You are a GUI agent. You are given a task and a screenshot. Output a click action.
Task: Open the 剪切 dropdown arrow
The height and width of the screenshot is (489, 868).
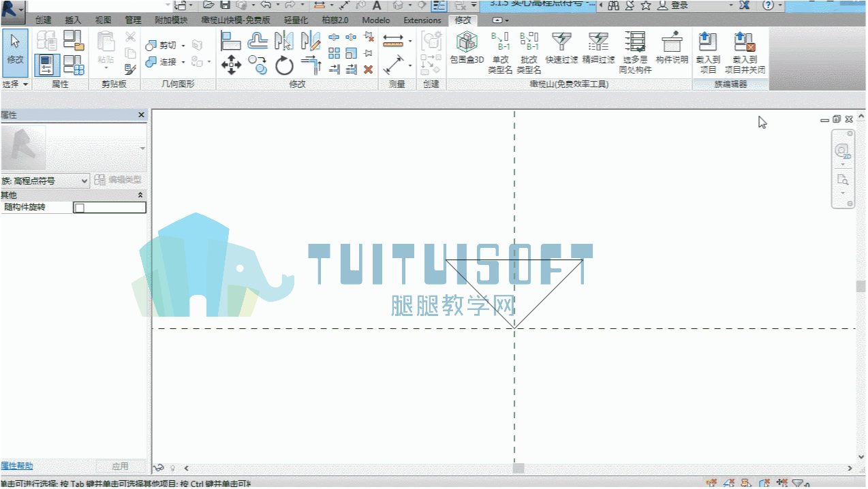pyautogui.click(x=183, y=46)
